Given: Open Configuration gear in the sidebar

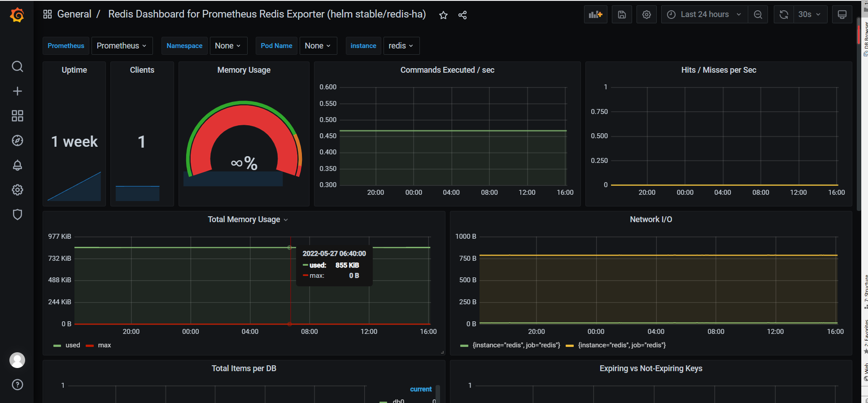Looking at the screenshot, I should pos(17,190).
